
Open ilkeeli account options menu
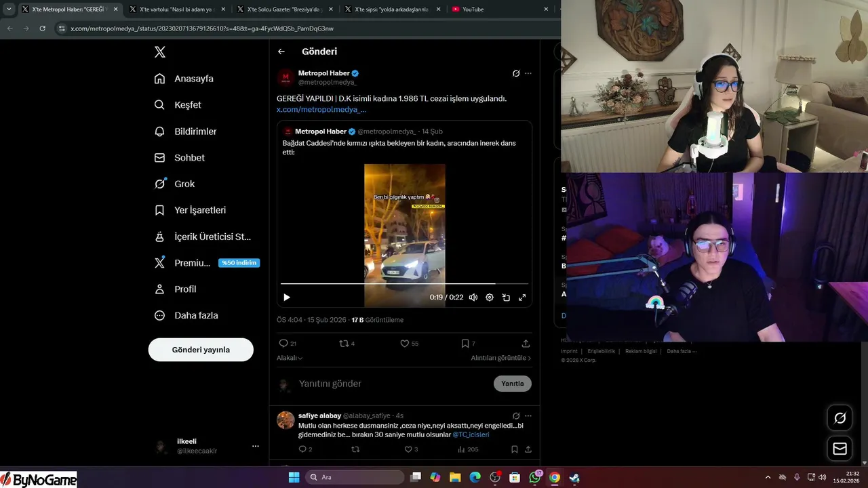pos(256,446)
